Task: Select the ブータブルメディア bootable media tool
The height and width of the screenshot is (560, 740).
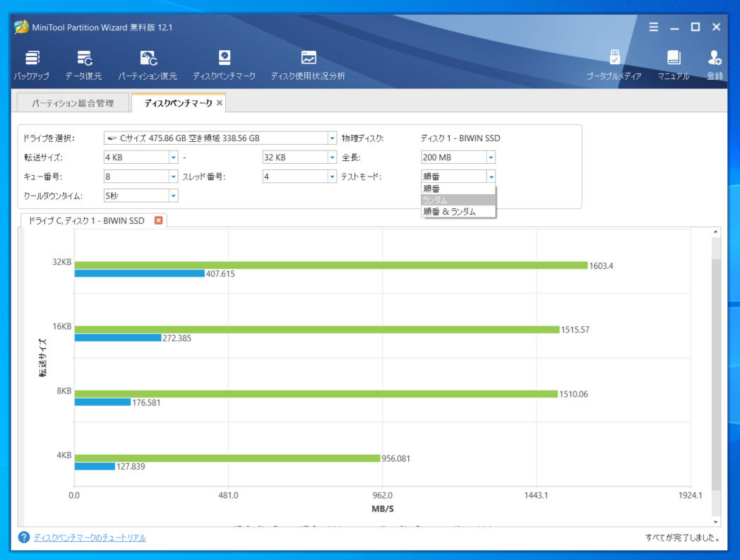Action: (x=614, y=64)
